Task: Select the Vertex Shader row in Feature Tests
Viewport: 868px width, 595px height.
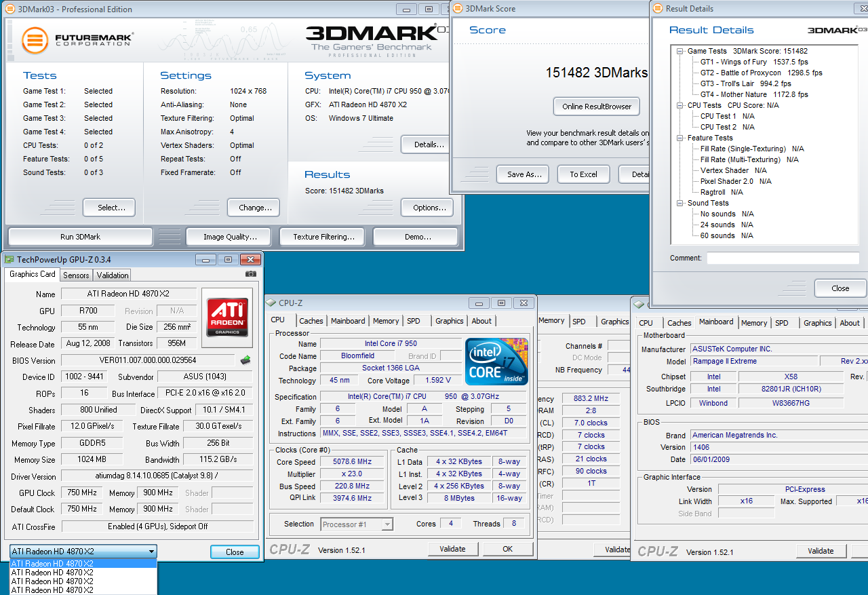Action: coord(734,170)
